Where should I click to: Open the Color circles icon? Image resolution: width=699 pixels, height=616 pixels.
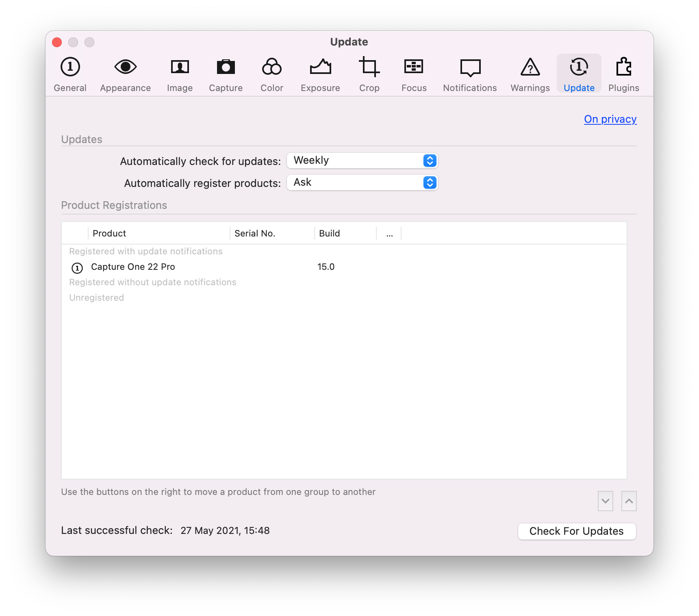tap(272, 67)
